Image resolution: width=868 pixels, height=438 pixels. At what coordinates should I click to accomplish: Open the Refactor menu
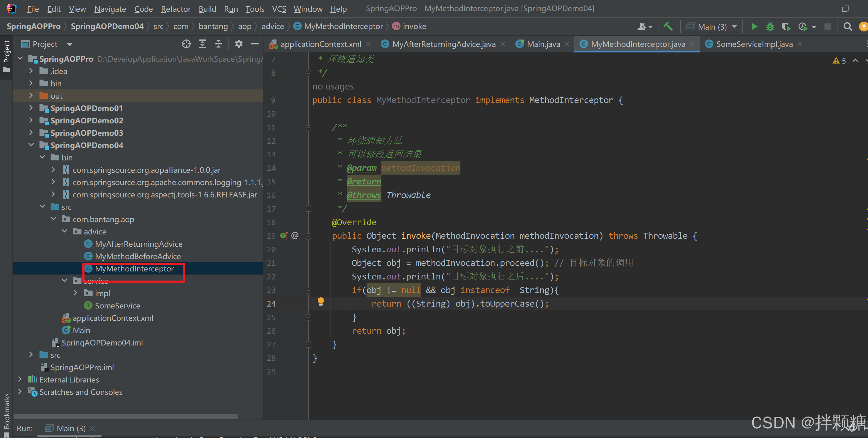[176, 9]
